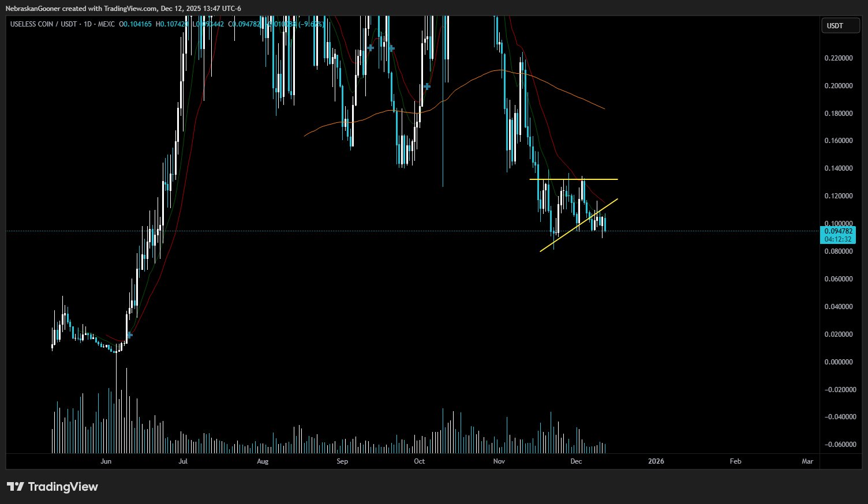Select the later of the two September cross markers
Image resolution: width=868 pixels, height=504 pixels.
click(391, 48)
